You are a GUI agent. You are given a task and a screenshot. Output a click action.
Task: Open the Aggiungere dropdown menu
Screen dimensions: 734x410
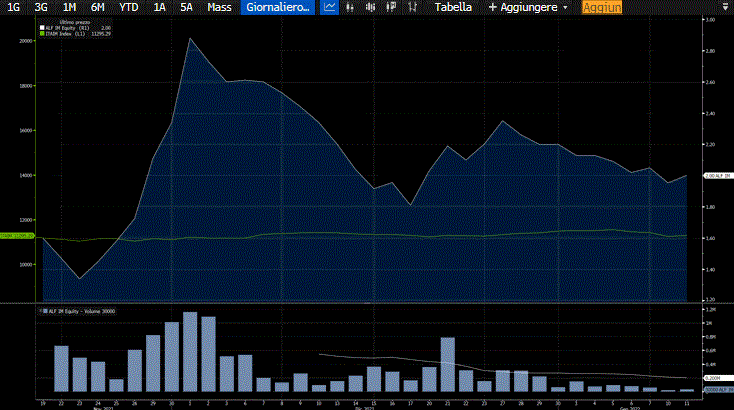click(527, 7)
